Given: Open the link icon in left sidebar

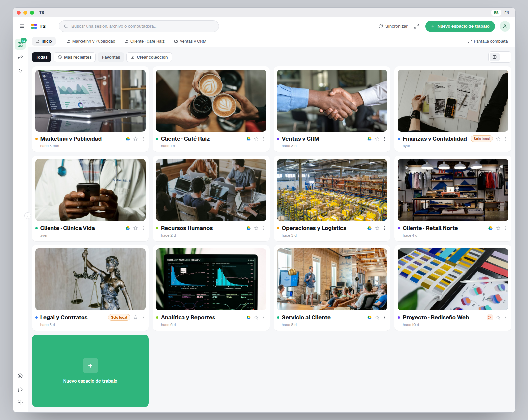Looking at the screenshot, I should pyautogui.click(x=20, y=57).
